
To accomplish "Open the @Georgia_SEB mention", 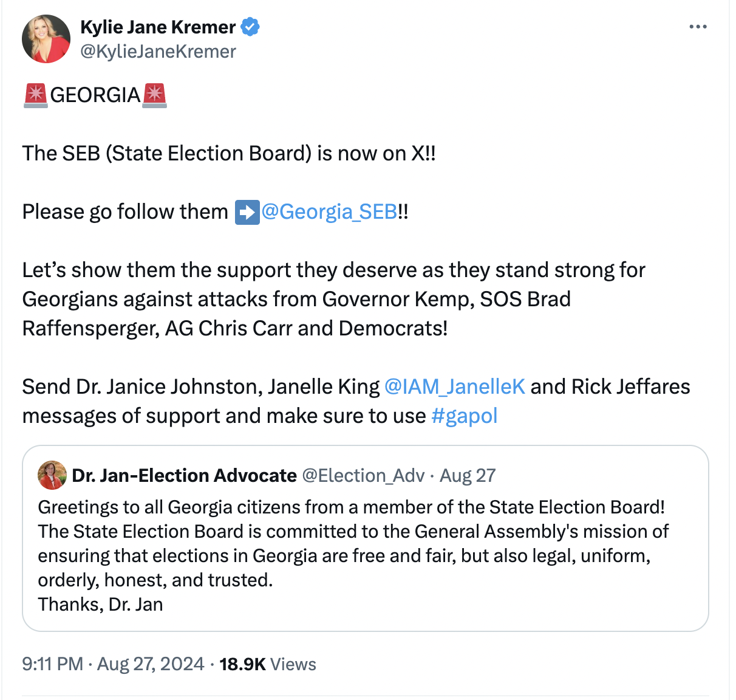I will [x=329, y=212].
